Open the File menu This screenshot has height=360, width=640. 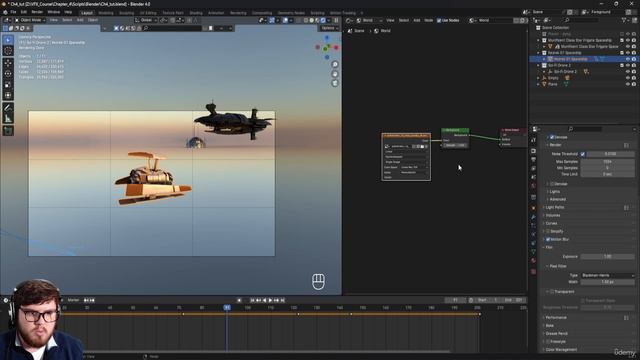click(x=13, y=12)
